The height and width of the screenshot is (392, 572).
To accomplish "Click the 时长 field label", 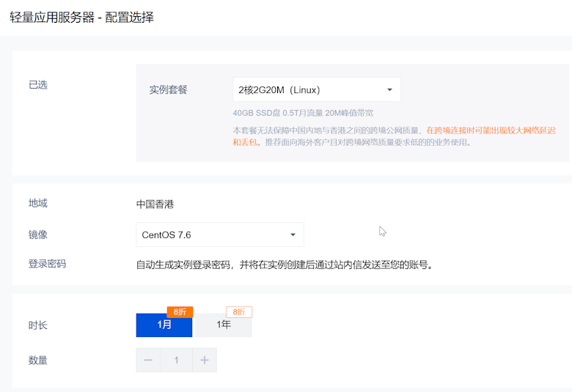I will 38,325.
